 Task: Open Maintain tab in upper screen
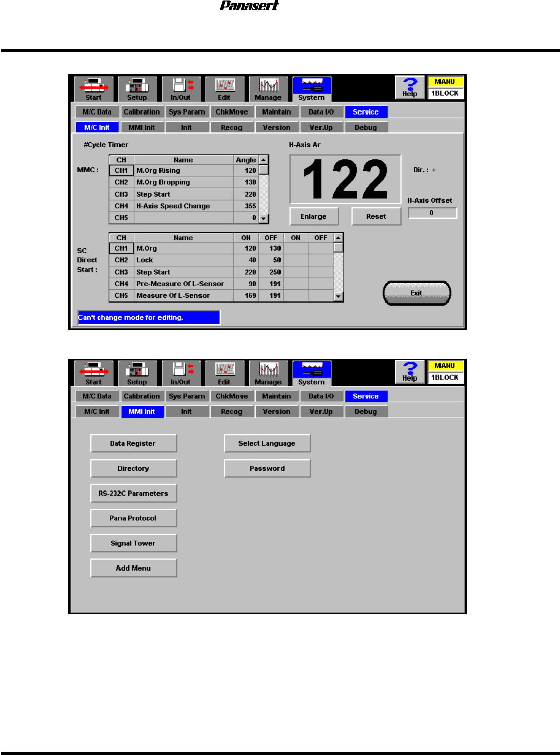click(x=276, y=112)
